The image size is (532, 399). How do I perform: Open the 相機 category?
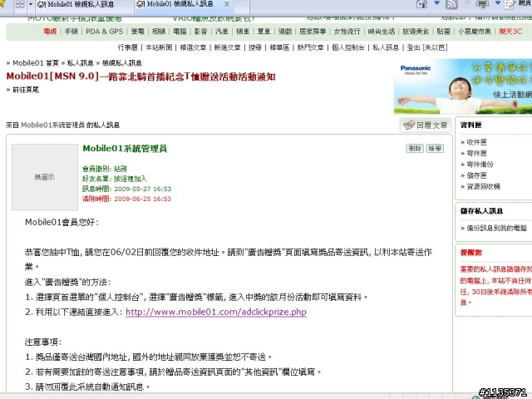point(159,32)
